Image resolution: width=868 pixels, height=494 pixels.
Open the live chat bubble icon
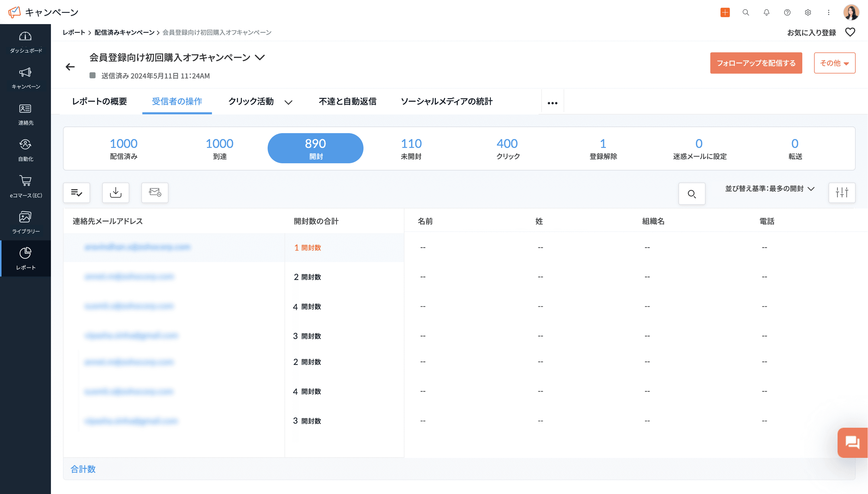(x=852, y=442)
